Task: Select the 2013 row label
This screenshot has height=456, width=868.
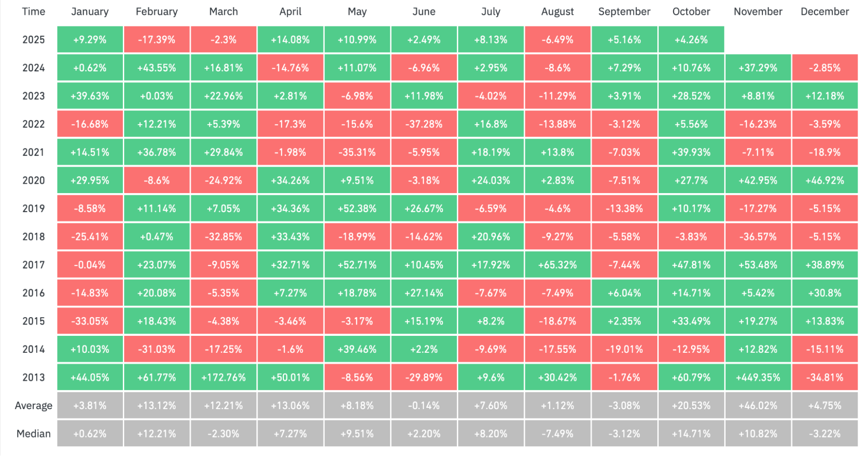Action: [x=33, y=377]
